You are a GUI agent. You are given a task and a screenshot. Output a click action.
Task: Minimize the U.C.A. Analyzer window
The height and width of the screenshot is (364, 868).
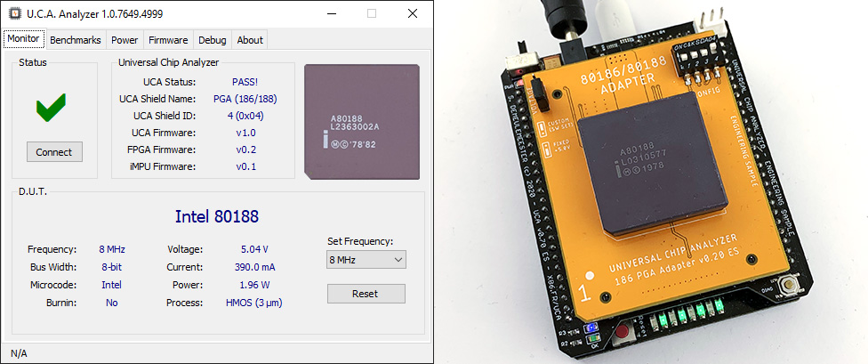pos(331,14)
